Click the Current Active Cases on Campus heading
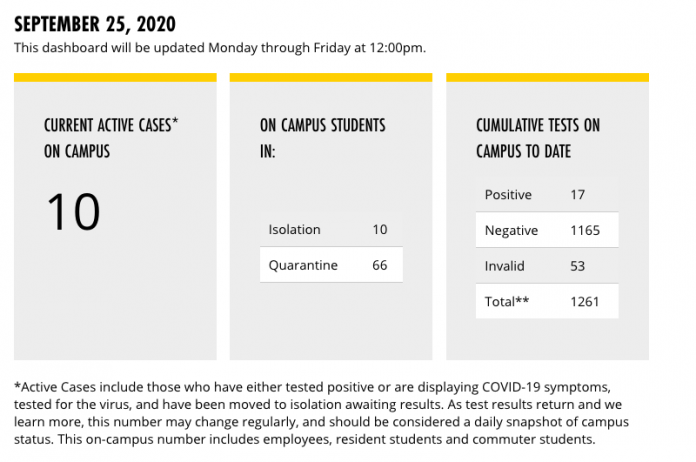This screenshot has width=696, height=462. coord(111,138)
